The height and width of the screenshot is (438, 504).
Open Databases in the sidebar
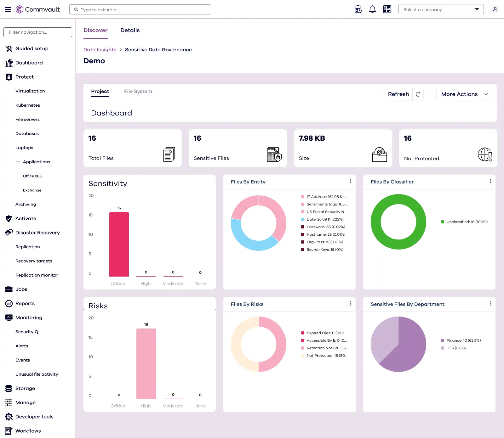coord(27,133)
